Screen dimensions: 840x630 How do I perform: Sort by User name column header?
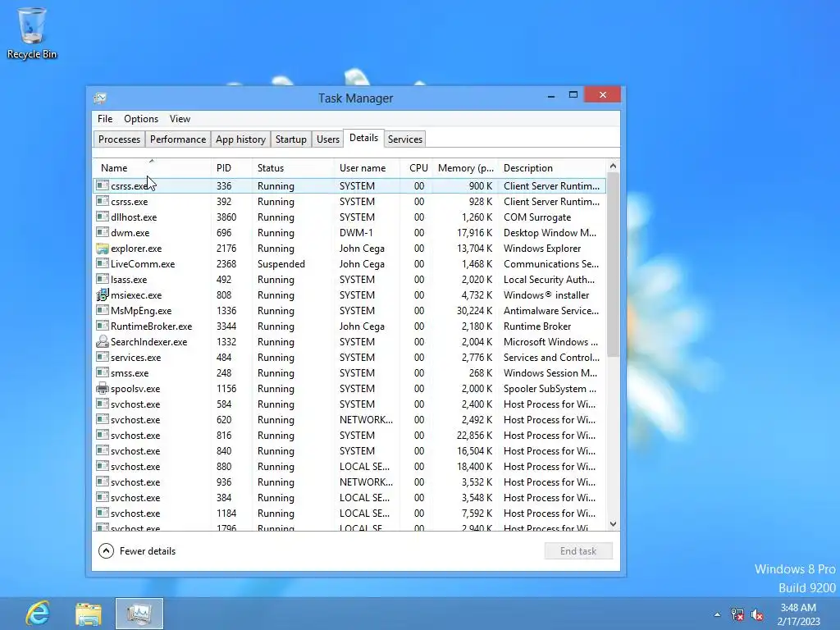tap(367, 167)
